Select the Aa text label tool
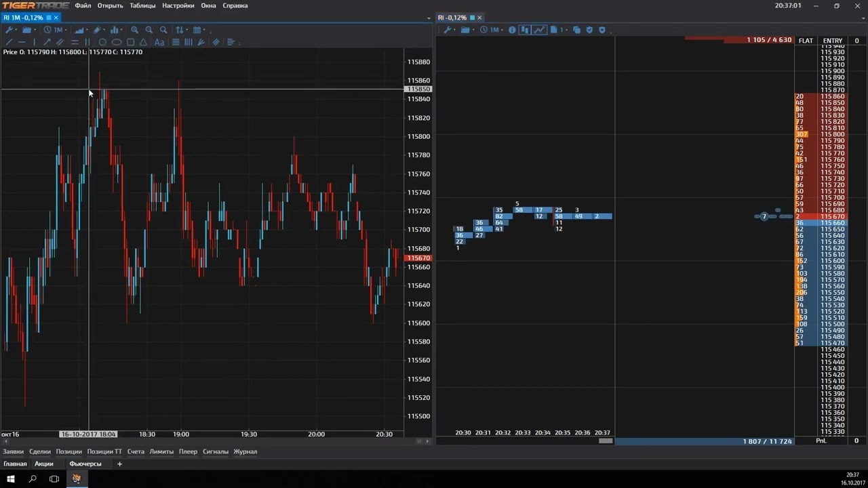Screen dimensions: 868x488 pyautogui.click(x=159, y=42)
